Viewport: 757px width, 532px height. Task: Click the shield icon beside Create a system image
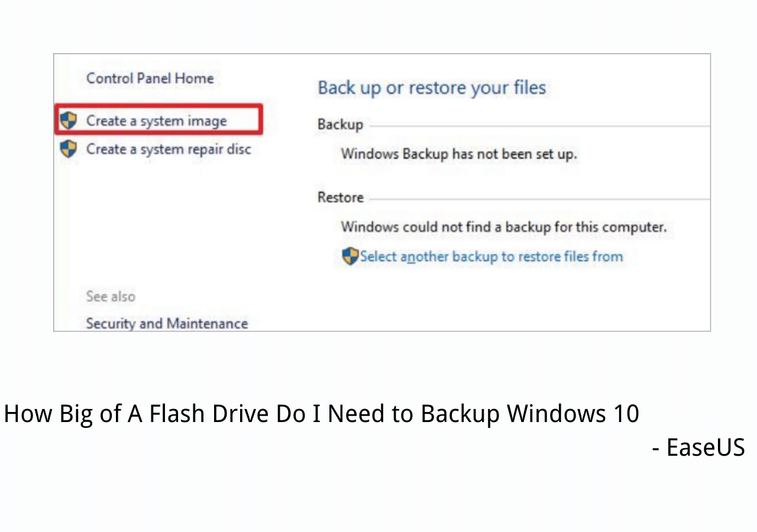pos(69,121)
